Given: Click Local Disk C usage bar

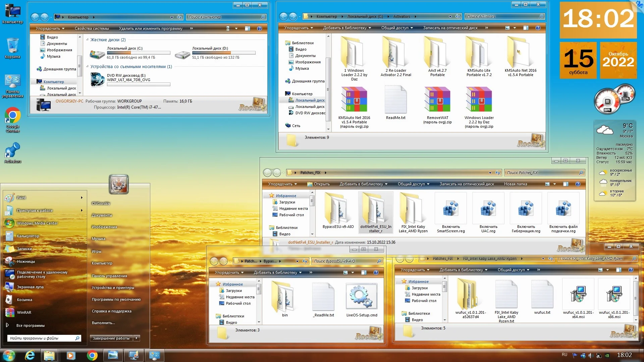Looking at the screenshot, I should [138, 53].
